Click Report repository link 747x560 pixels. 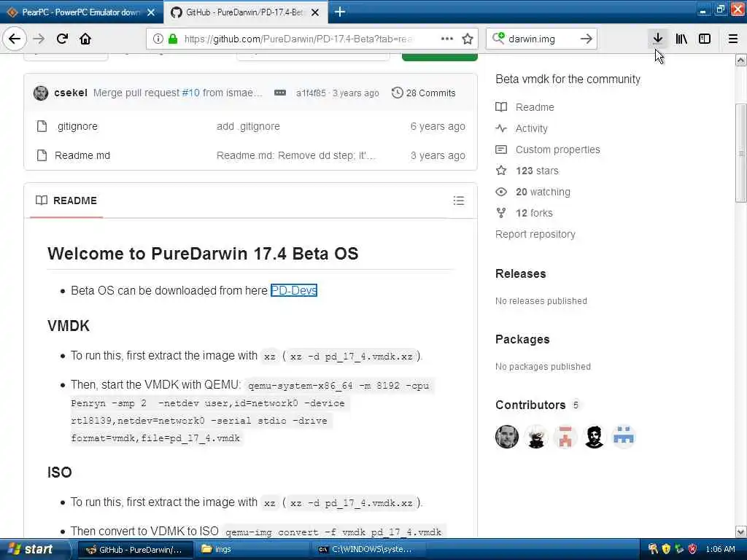[535, 234]
